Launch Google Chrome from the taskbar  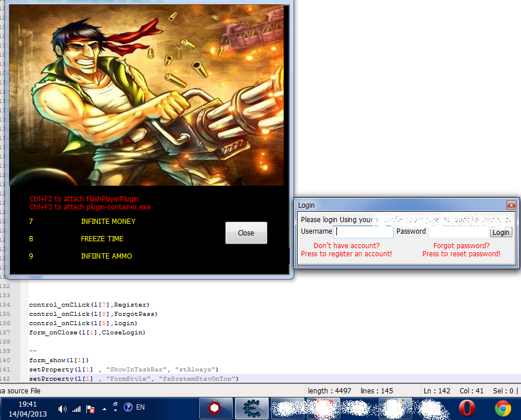point(502,408)
